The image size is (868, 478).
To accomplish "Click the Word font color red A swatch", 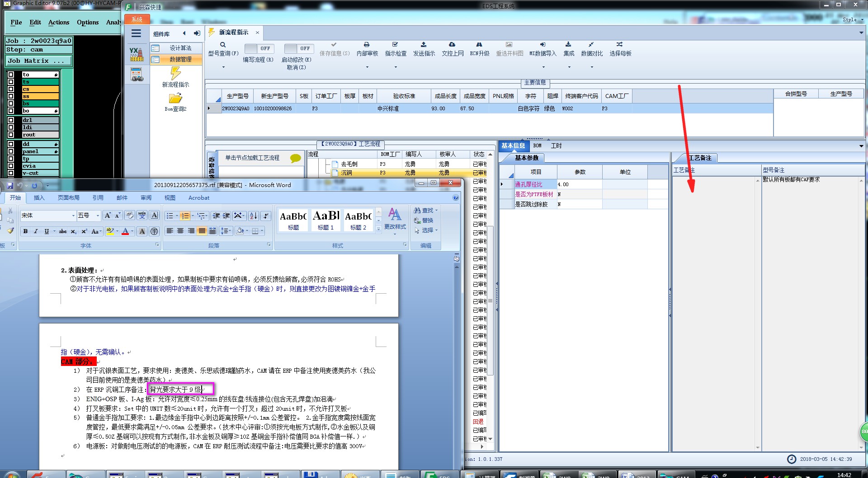I will pyautogui.click(x=126, y=231).
